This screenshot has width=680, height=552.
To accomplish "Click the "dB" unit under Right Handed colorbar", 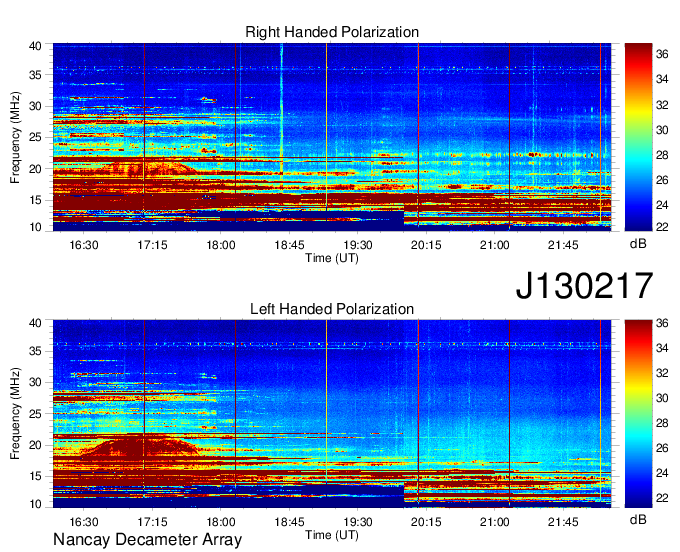I will [638, 244].
